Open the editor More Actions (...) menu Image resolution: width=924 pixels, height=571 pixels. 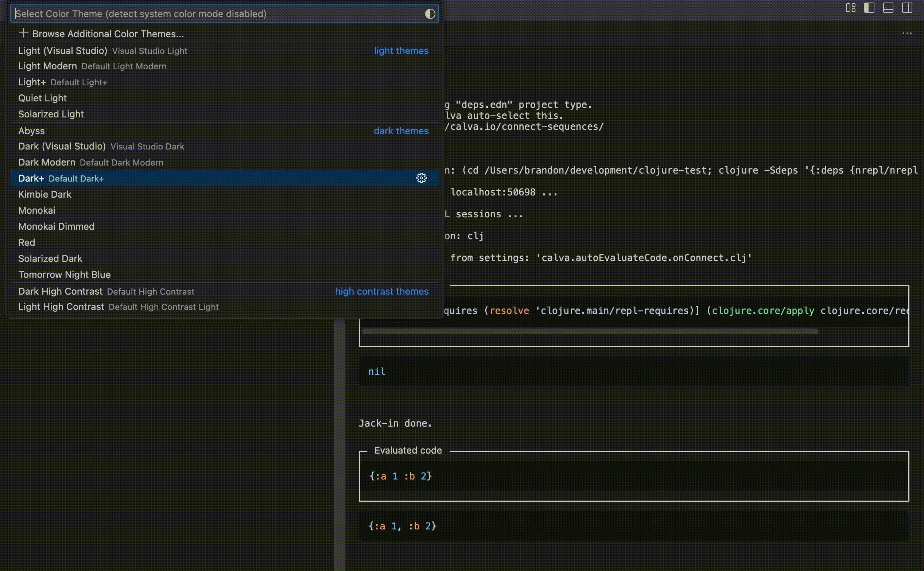pos(906,33)
